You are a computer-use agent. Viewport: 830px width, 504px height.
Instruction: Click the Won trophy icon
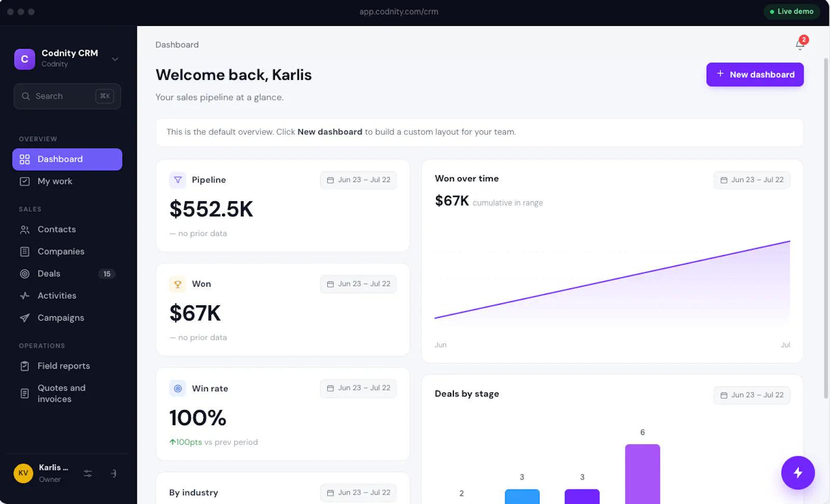coord(178,284)
